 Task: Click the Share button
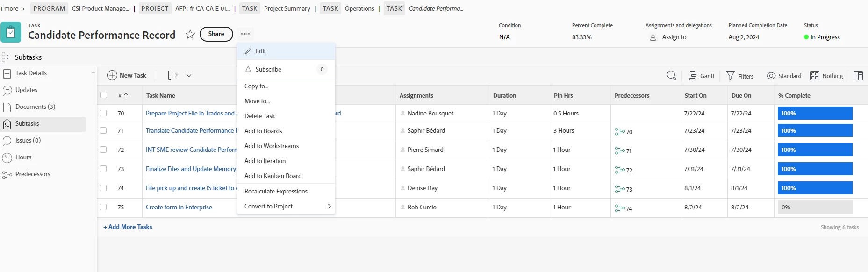(x=216, y=34)
